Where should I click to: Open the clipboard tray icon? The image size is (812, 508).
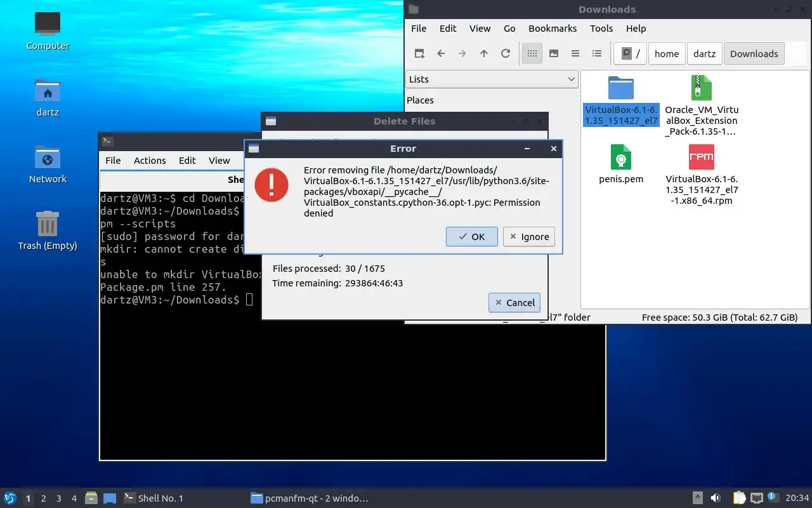[739, 498]
